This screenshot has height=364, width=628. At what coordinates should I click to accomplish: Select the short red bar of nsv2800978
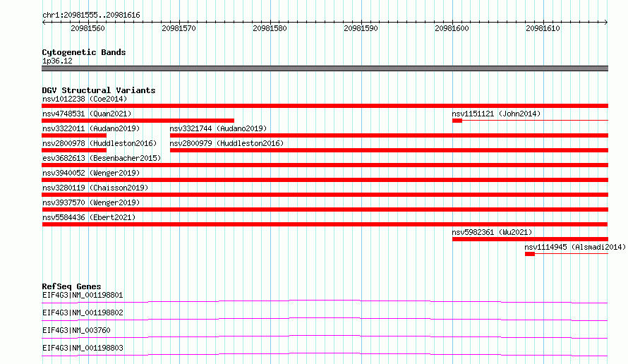pos(74,150)
